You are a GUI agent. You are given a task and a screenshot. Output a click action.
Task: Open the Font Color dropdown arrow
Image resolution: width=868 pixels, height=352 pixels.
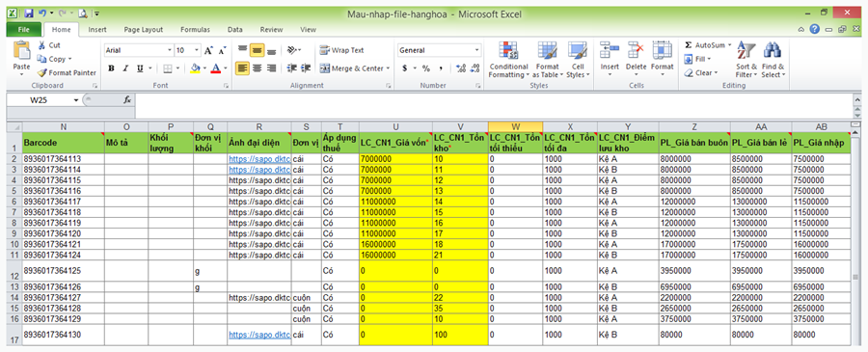(225, 68)
